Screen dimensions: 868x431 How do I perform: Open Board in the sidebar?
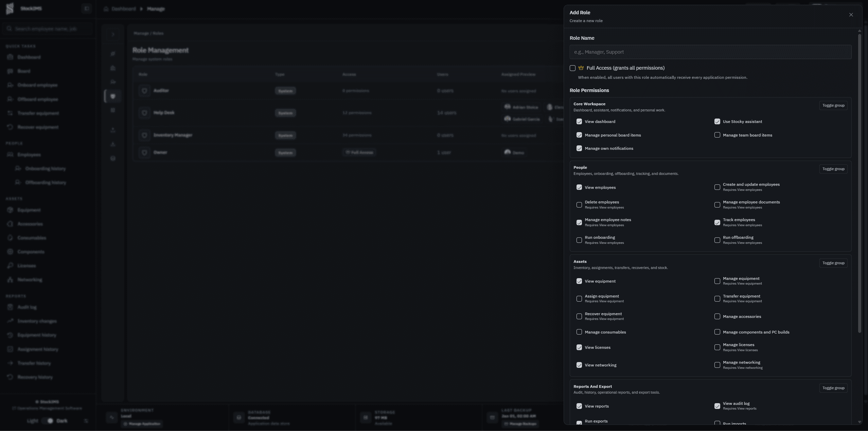[x=24, y=71]
